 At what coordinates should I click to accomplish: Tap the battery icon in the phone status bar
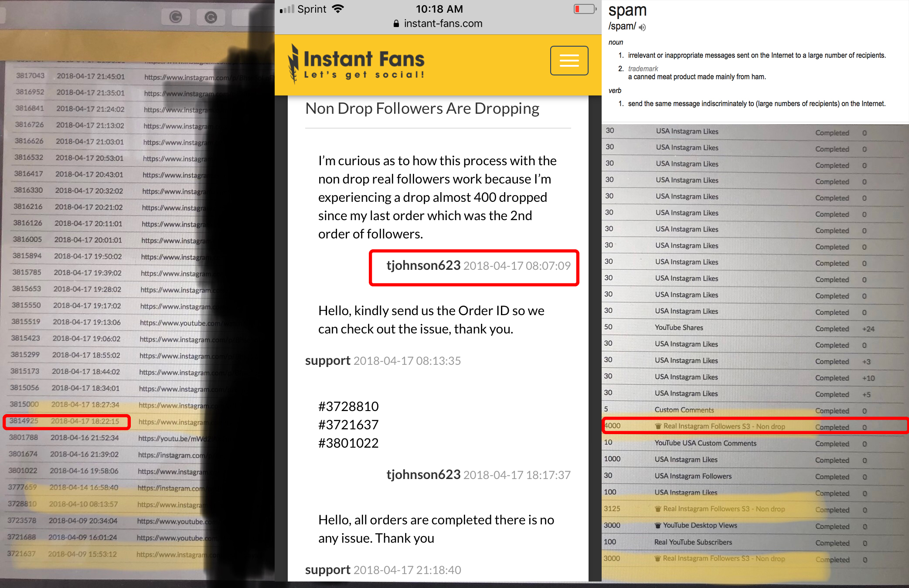(x=585, y=9)
